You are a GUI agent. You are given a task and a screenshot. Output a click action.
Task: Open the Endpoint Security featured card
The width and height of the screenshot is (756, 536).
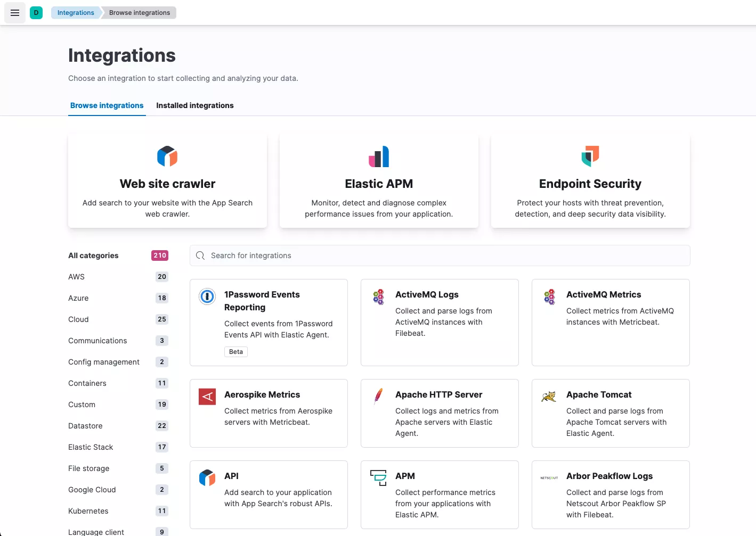(590, 181)
